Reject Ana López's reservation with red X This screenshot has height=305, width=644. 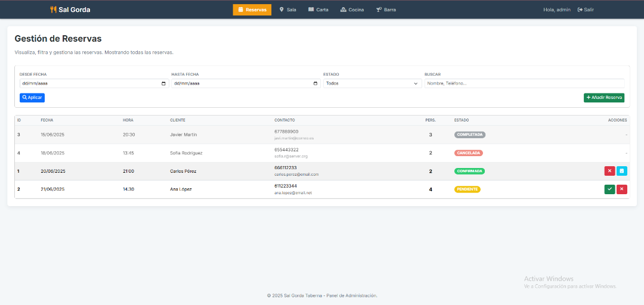click(622, 189)
